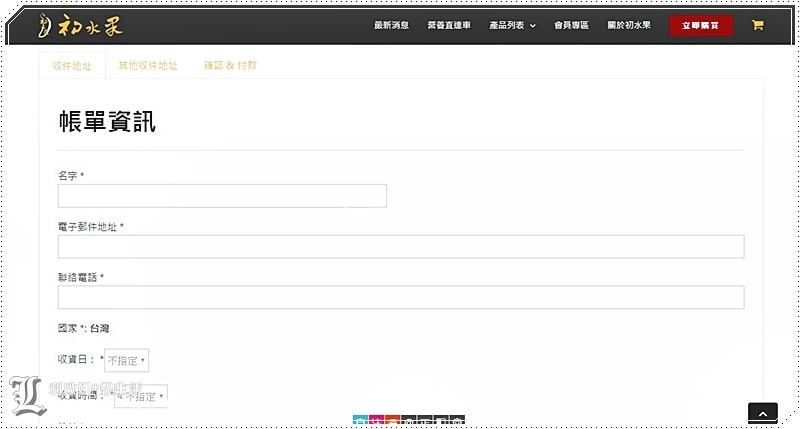Click the watermark logo at bottom left
The height and width of the screenshot is (429, 800).
click(30, 396)
